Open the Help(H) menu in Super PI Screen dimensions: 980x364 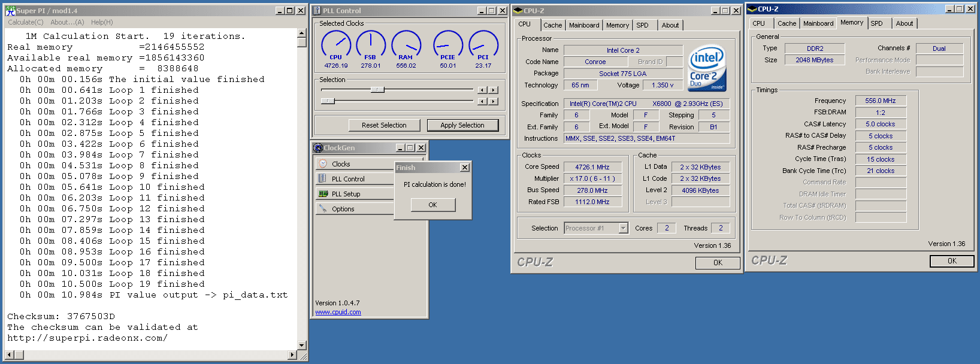pos(102,22)
